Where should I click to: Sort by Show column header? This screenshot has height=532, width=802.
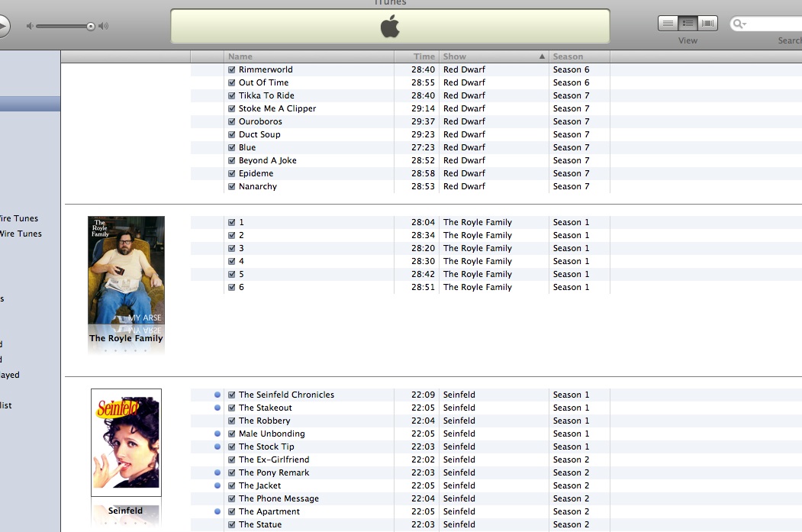pos(494,56)
